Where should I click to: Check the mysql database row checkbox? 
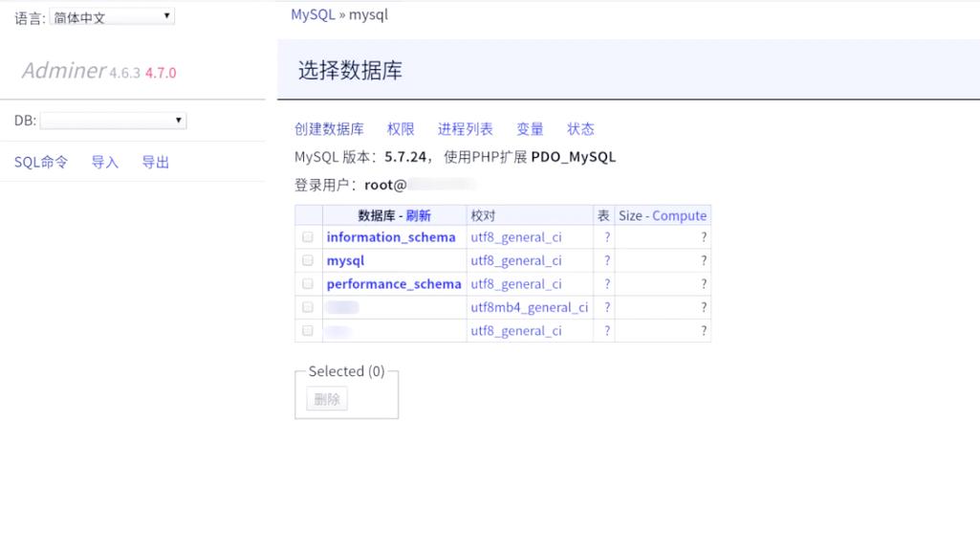click(x=308, y=260)
